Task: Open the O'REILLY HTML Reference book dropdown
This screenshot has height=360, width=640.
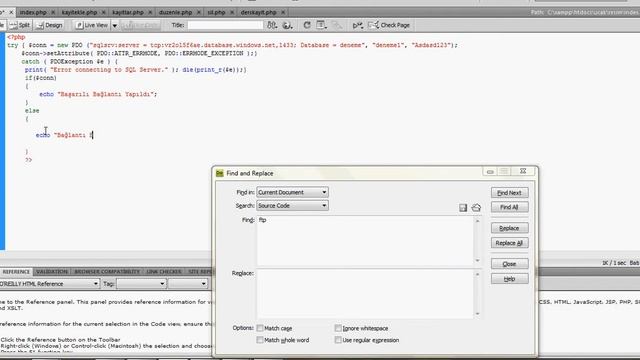Action: [49, 284]
